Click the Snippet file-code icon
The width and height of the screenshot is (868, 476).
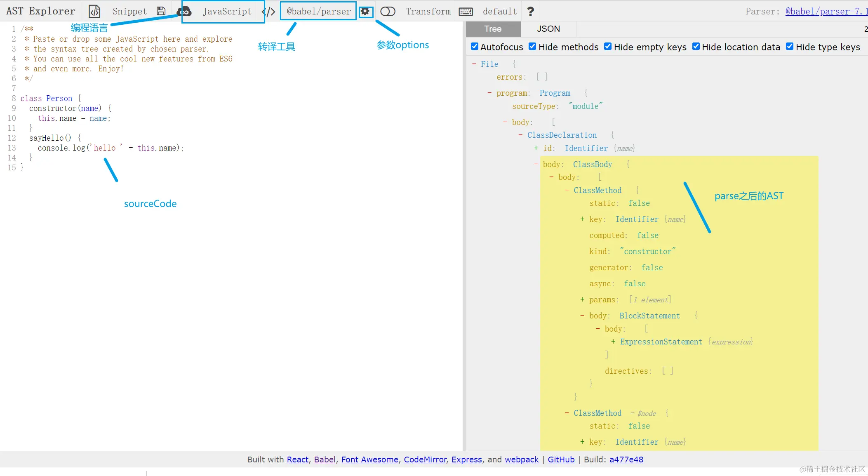click(94, 12)
